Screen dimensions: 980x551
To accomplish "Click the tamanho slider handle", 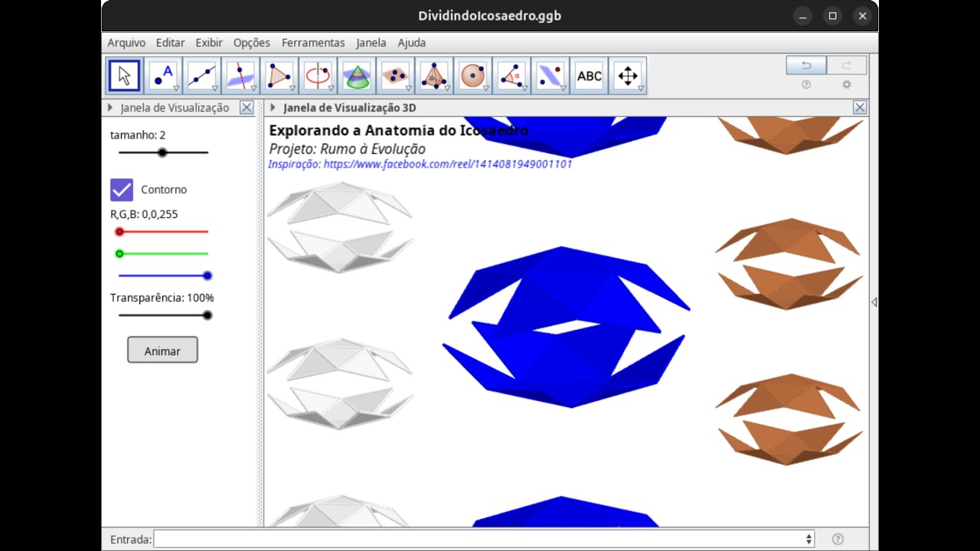I will [x=162, y=152].
